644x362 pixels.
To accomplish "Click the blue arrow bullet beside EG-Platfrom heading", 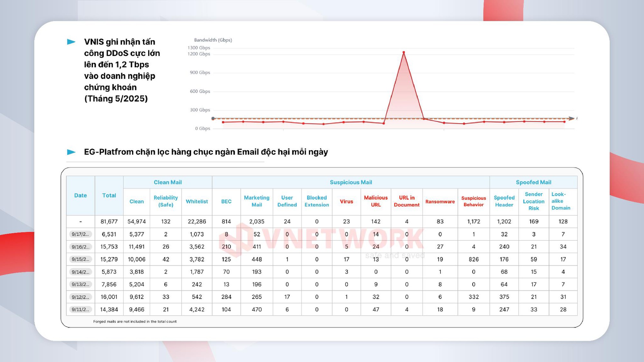I will coord(71,152).
